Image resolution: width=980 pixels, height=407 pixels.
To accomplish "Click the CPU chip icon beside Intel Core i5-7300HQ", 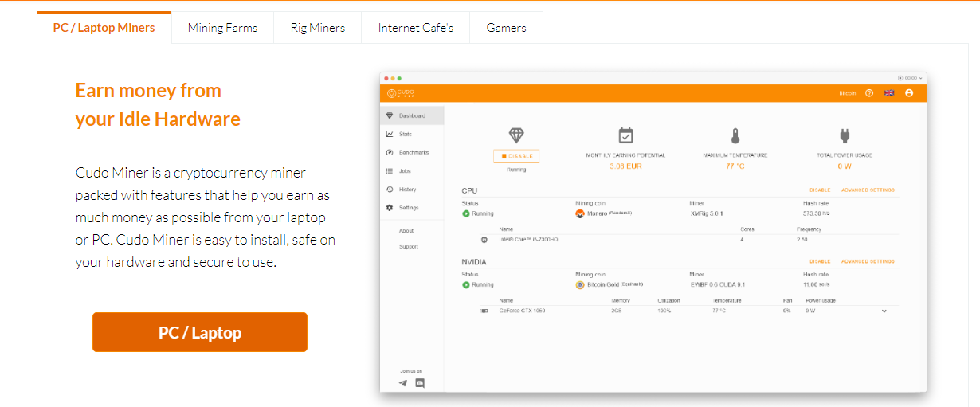I will 484,239.
